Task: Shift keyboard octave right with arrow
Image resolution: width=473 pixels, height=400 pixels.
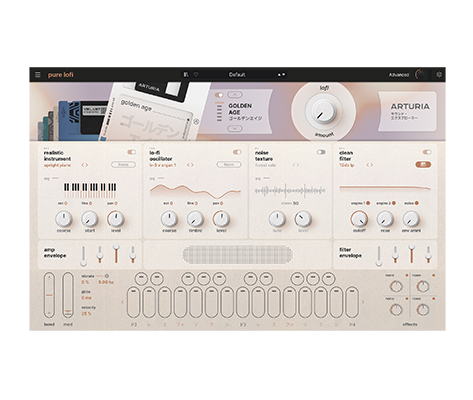Action: coord(363,302)
